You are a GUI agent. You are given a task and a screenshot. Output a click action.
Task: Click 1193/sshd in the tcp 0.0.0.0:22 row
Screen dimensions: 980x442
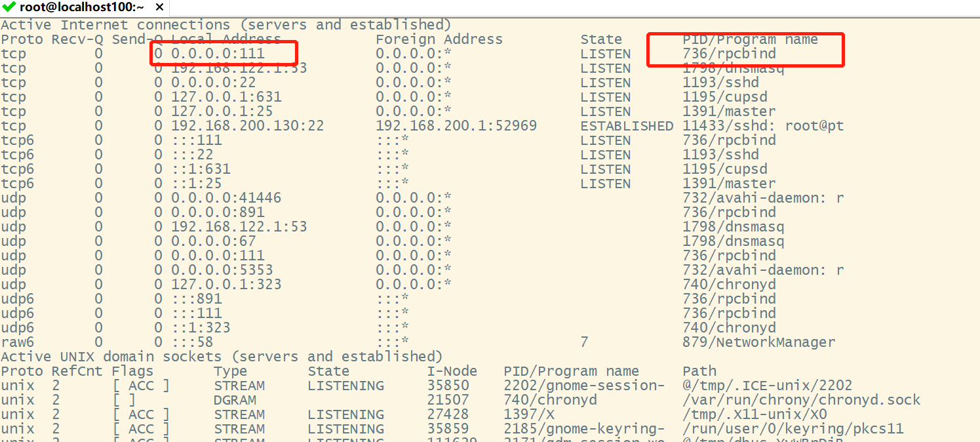click(720, 83)
